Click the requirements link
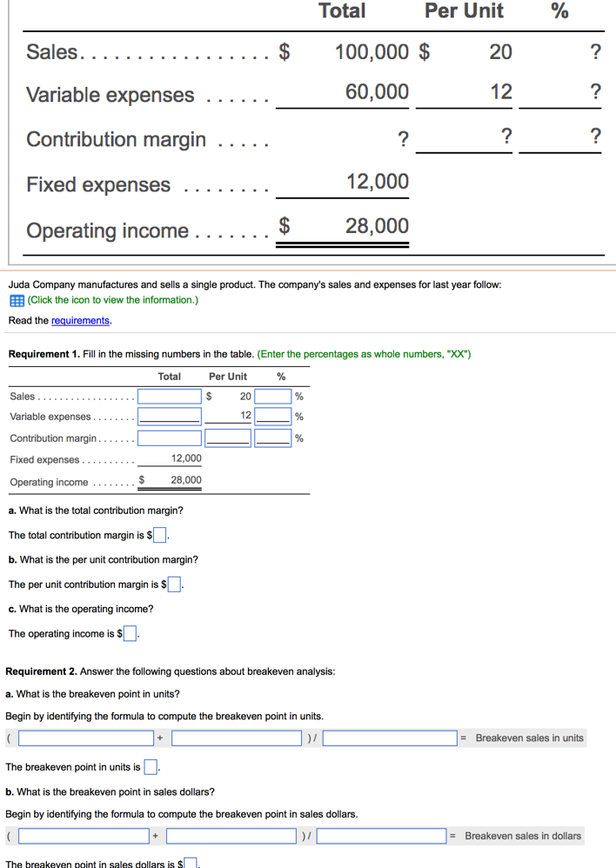 coord(80,320)
